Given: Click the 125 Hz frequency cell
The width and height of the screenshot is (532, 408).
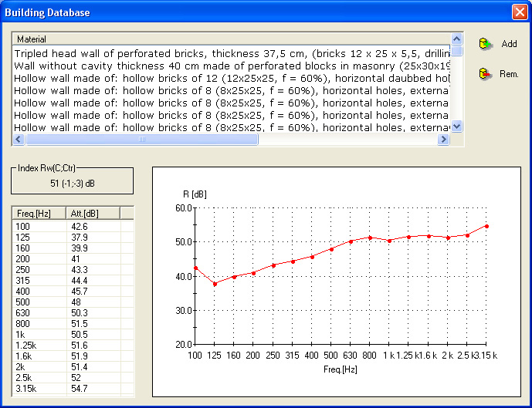Looking at the screenshot, I should 39,238.
